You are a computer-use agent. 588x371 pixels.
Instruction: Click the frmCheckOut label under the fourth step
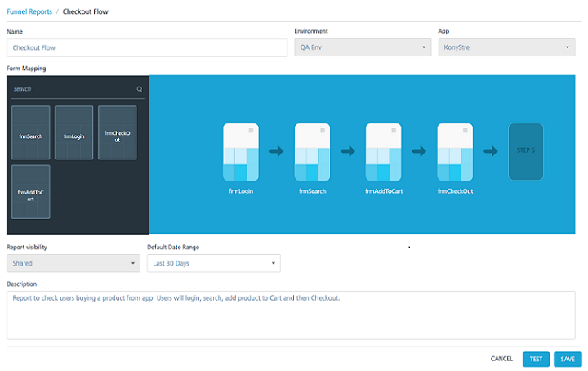click(455, 191)
